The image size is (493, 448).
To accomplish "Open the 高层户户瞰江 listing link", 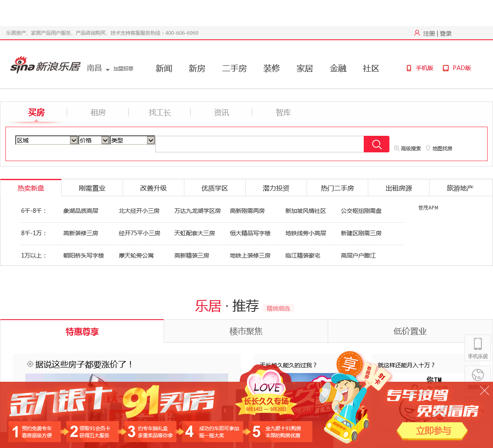I will coord(358,255).
